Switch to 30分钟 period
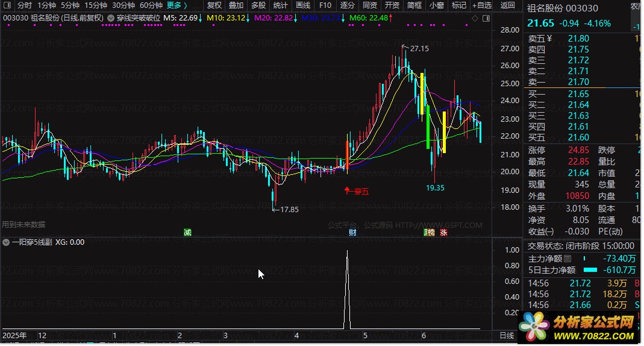Image resolution: width=644 pixels, height=346 pixels. coord(123,5)
